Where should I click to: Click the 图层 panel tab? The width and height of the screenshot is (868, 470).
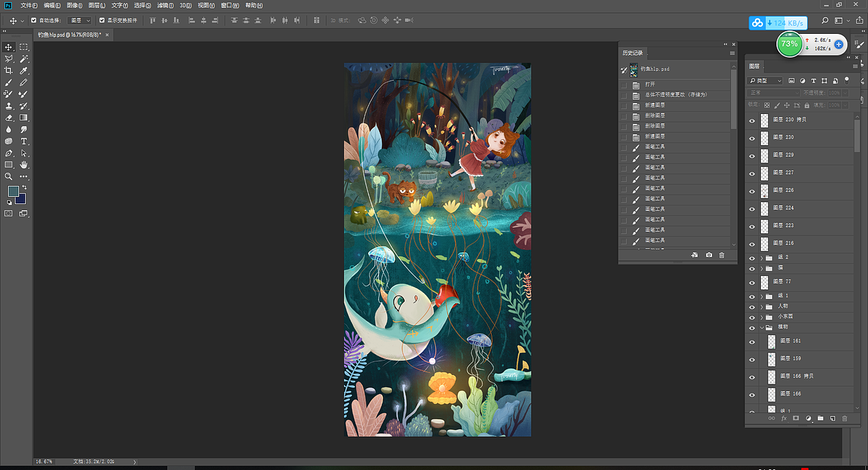755,66
